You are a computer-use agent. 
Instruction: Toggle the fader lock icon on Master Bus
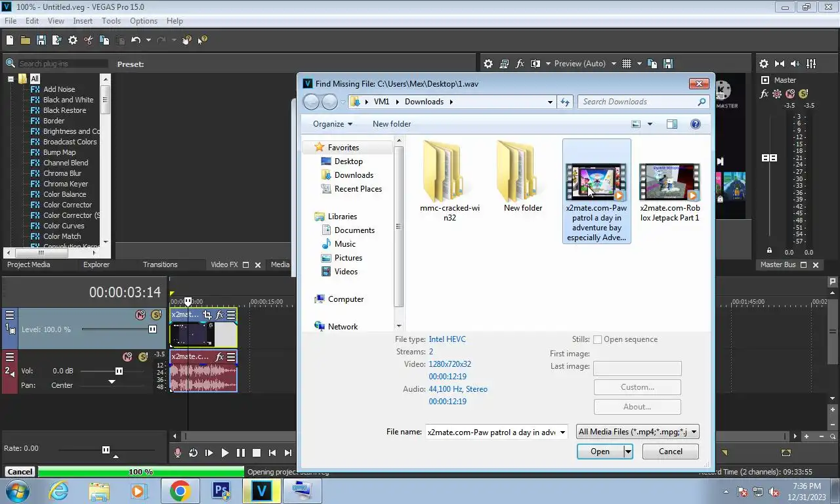(x=769, y=251)
